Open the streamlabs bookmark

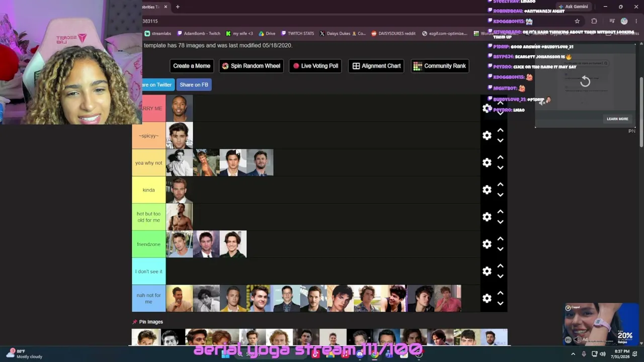[158, 34]
